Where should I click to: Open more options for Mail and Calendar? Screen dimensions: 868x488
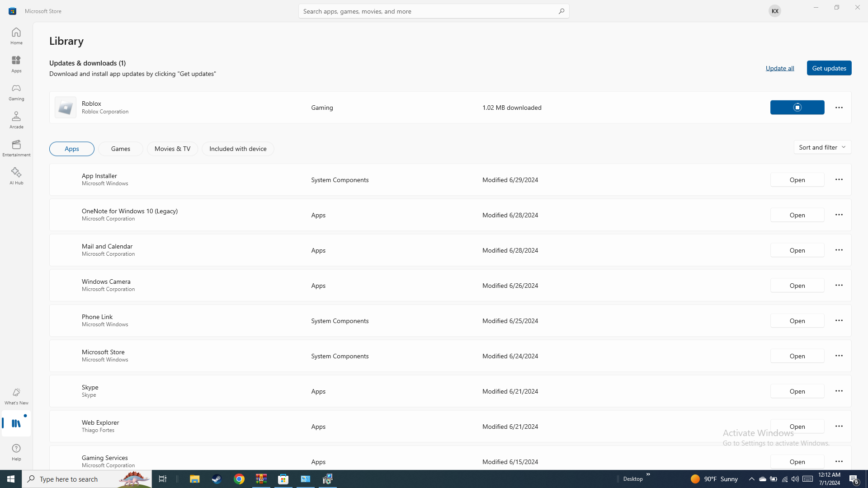point(839,250)
